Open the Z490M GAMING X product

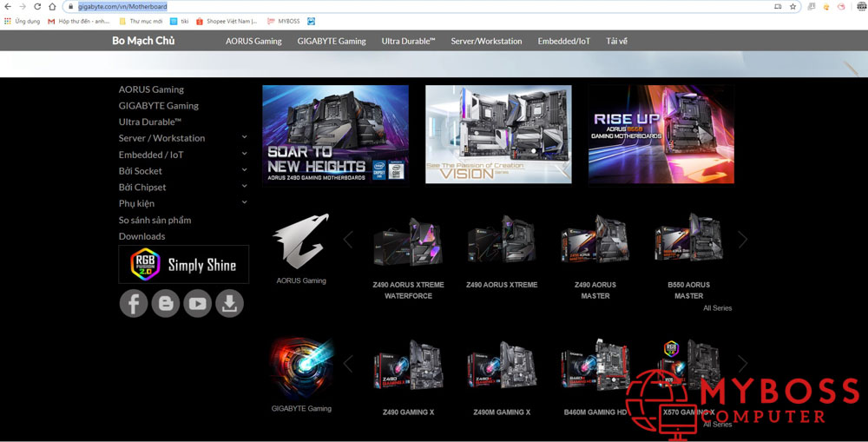(x=502, y=379)
